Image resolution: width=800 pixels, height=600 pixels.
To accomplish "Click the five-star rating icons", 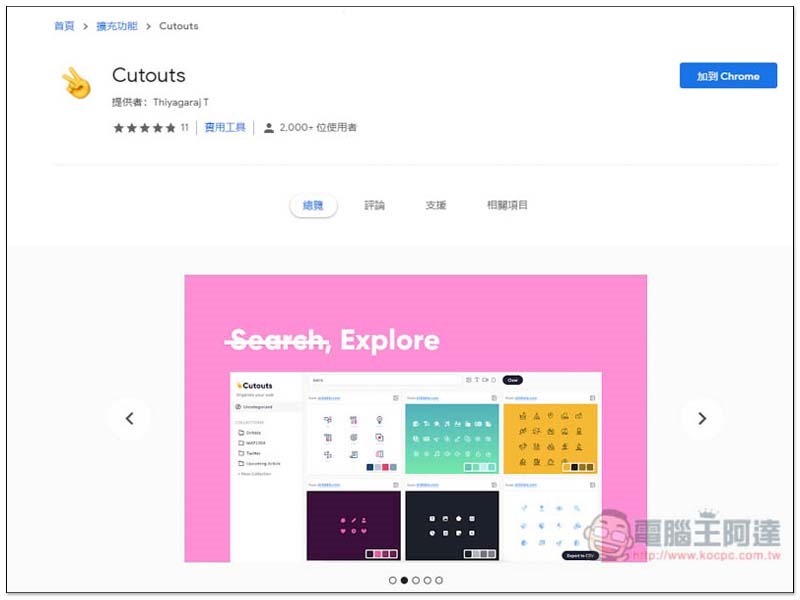I will [144, 128].
